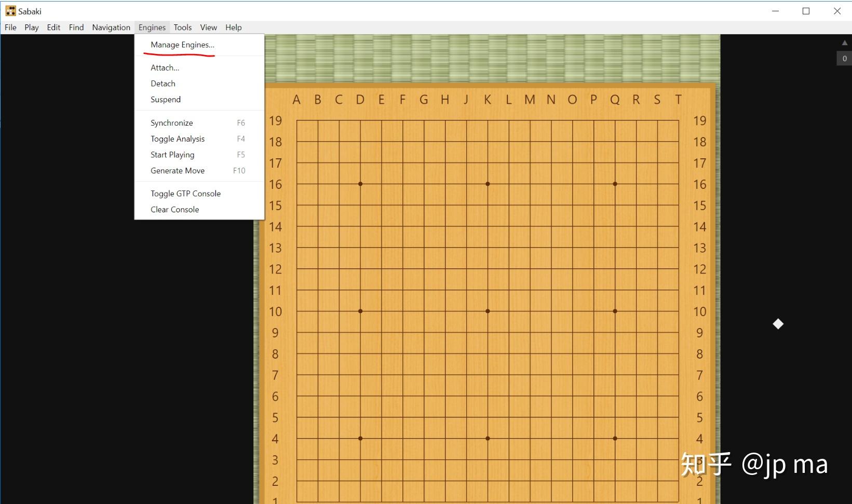Image resolution: width=852 pixels, height=504 pixels.
Task: Click the upward scroll arrow on the right edge
Action: click(844, 43)
